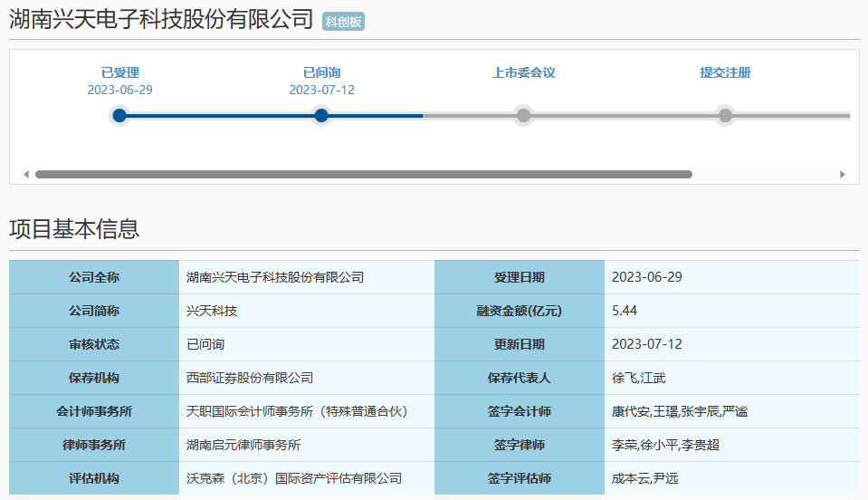Click the 公司简称 header cell
The height and width of the screenshot is (500, 868).
pos(94,311)
